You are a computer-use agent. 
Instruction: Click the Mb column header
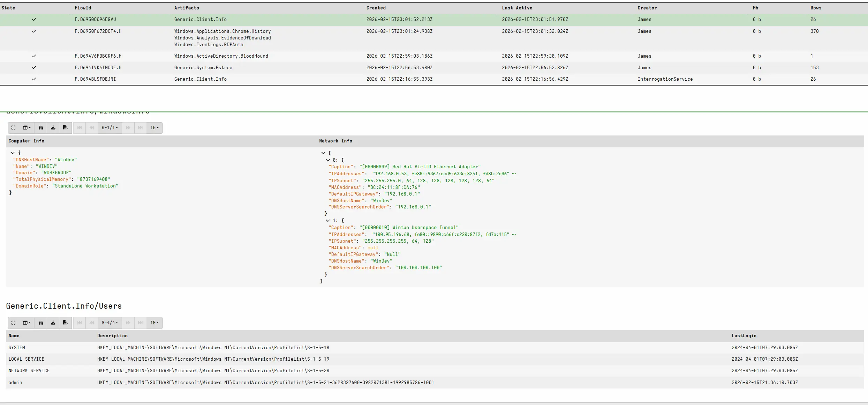(755, 8)
